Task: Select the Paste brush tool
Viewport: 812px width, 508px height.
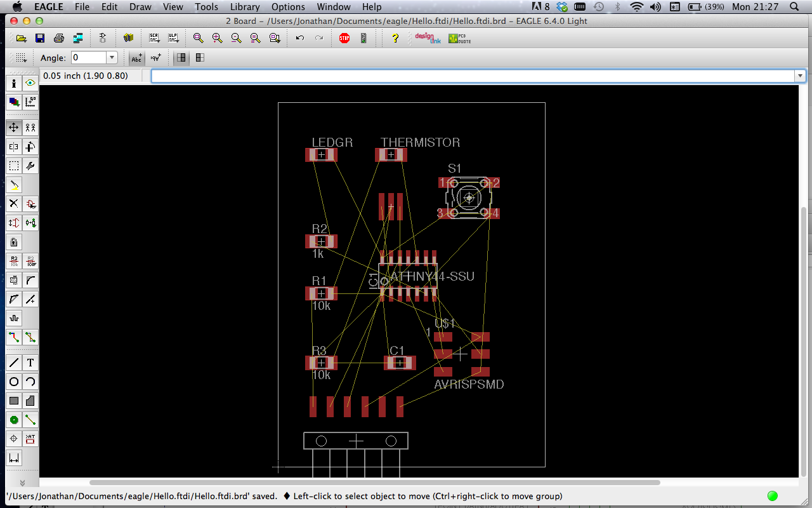Action: (x=14, y=185)
